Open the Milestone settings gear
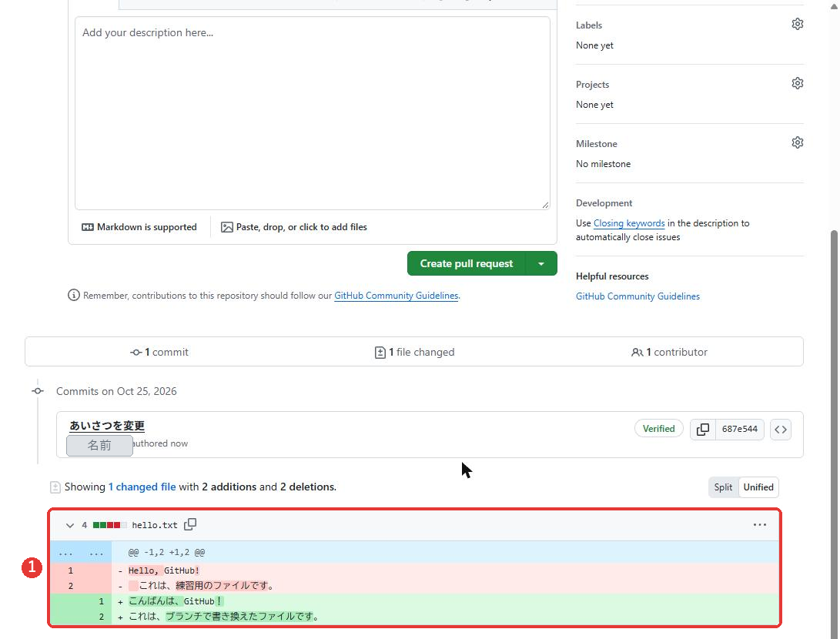 [x=797, y=142]
